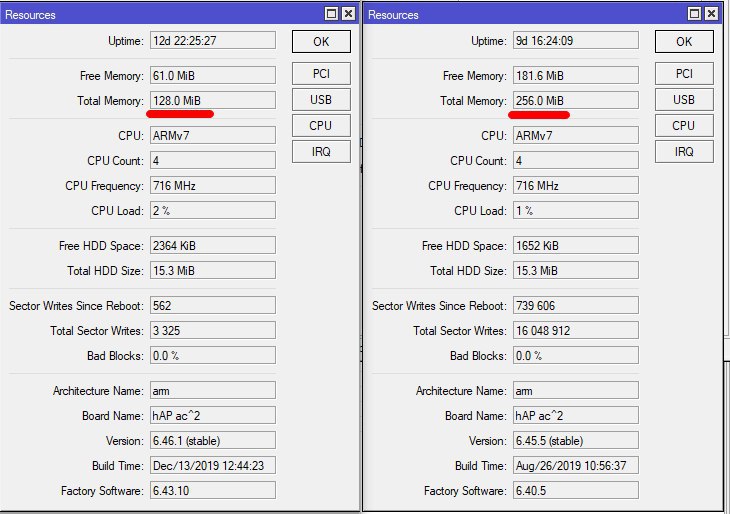Open CPU details in the right Resources window
The image size is (730, 514).
pyautogui.click(x=684, y=126)
